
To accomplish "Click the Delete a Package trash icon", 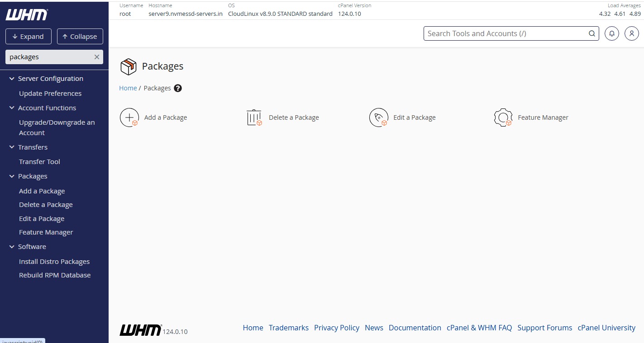I will point(254,117).
